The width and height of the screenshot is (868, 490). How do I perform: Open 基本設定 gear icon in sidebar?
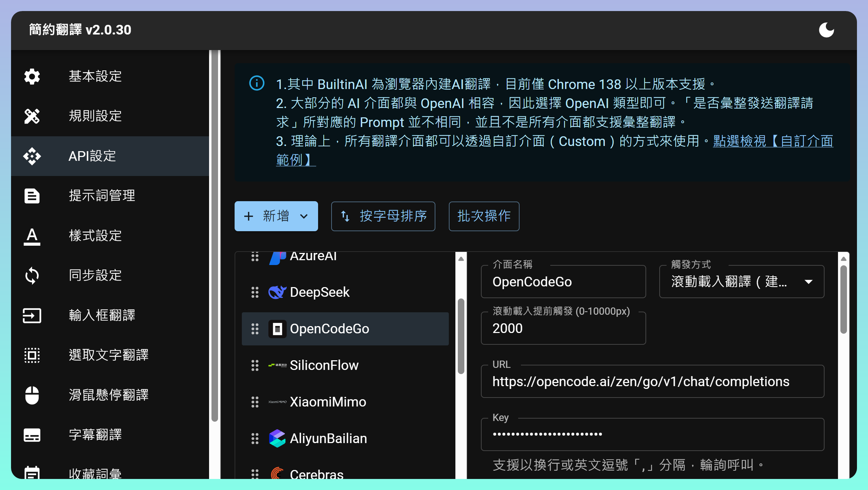[x=32, y=76]
